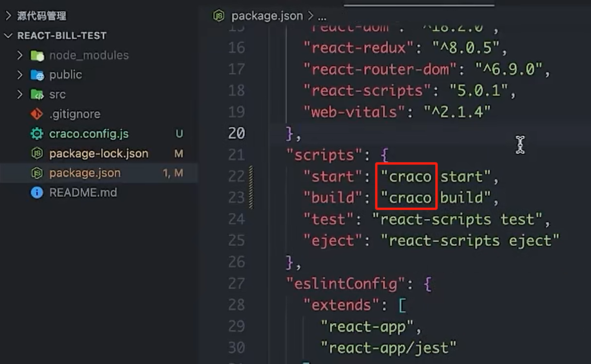Expand the public folder chevron

click(x=20, y=75)
